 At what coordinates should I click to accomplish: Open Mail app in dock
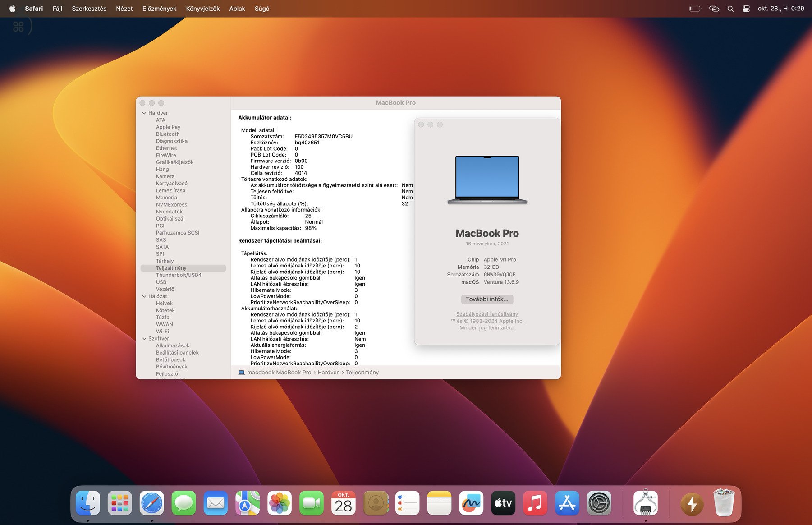pyautogui.click(x=216, y=503)
